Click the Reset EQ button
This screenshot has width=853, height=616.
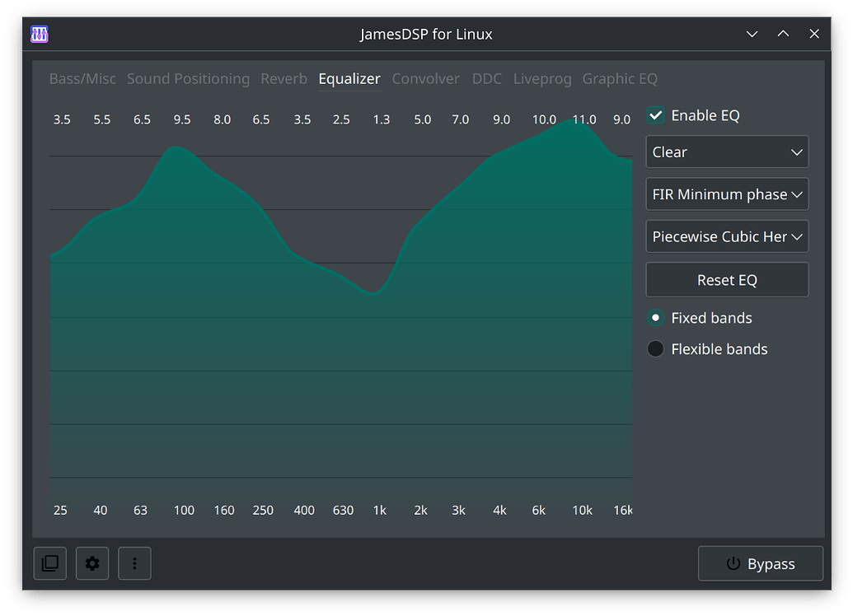tap(727, 279)
